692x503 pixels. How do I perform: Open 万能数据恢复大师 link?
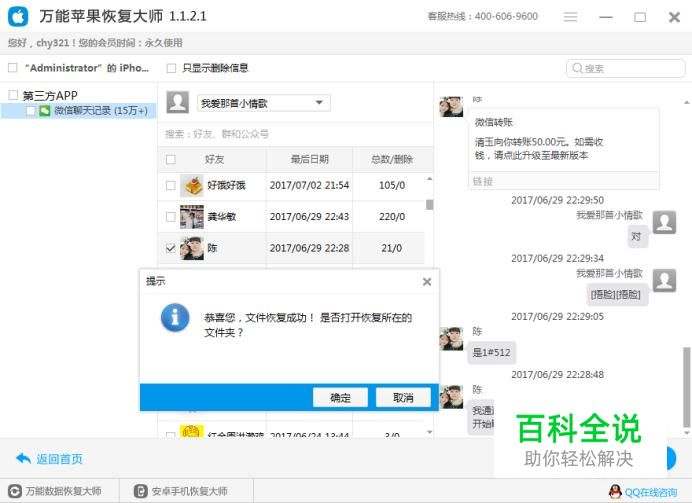63,491
